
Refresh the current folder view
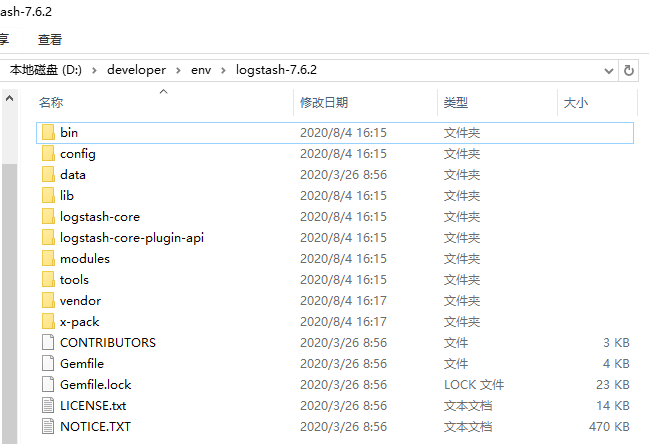pos(629,70)
